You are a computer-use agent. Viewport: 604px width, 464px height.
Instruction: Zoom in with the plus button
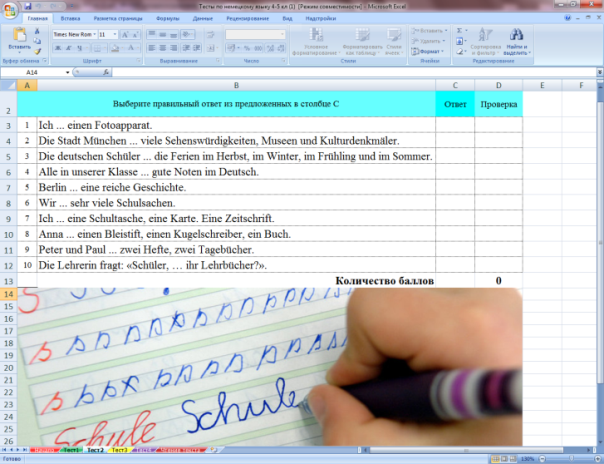(597, 459)
